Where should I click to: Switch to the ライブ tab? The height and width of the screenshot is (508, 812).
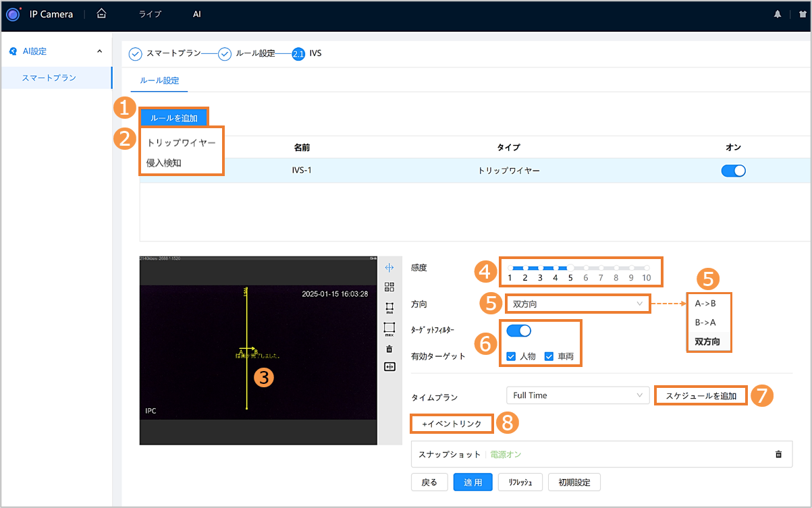(150, 14)
